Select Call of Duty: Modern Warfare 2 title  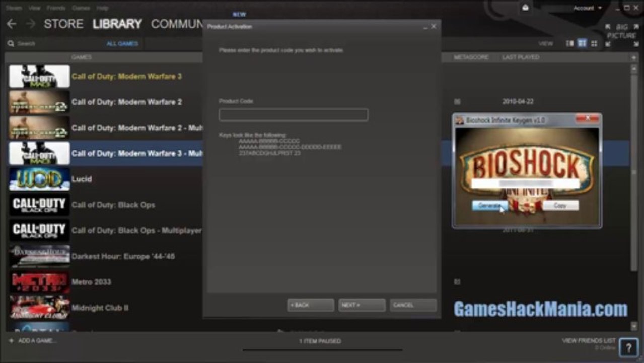click(127, 102)
